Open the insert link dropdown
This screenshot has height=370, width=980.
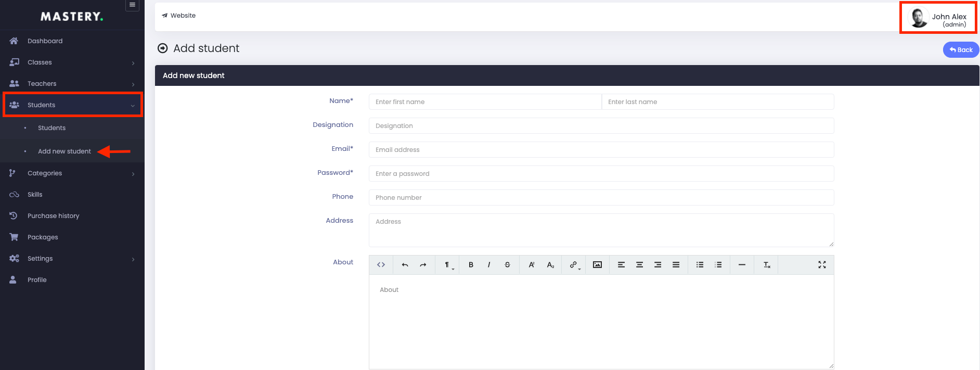(x=574, y=265)
